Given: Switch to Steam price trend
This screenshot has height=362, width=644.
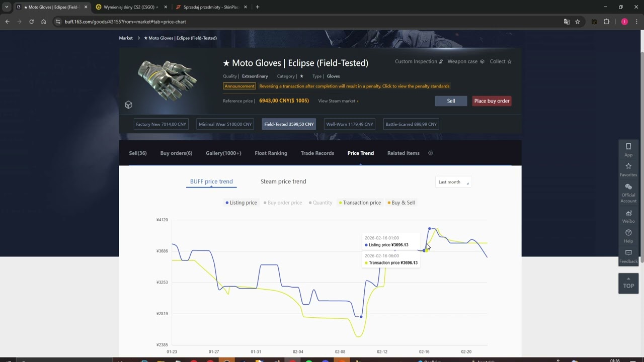Looking at the screenshot, I should (x=283, y=182).
